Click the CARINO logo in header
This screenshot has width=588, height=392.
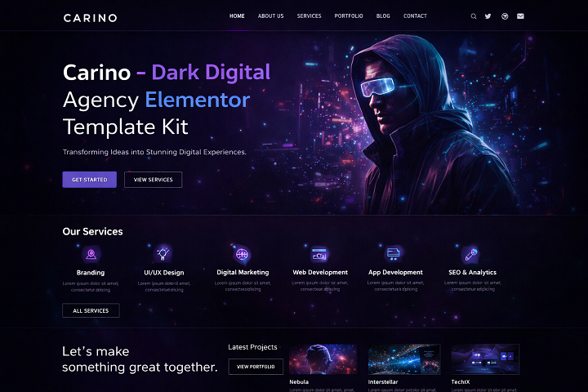(x=91, y=18)
